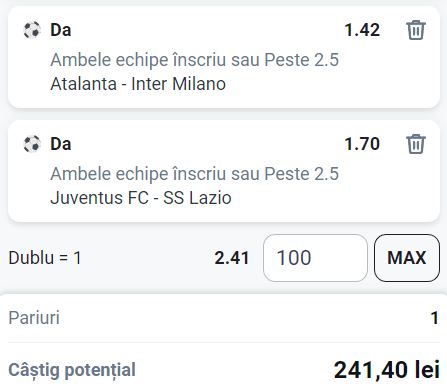
Task: Click market text on the Juventus card
Action: click(x=194, y=174)
